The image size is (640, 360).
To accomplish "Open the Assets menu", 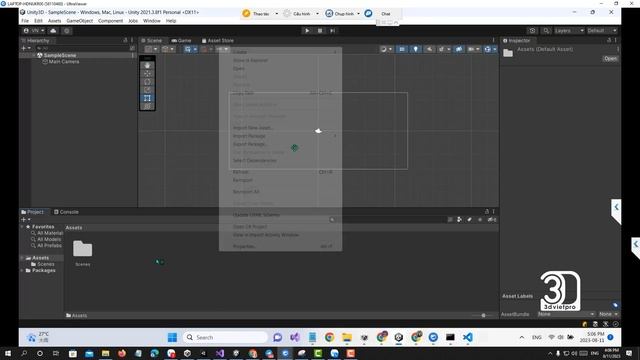I will (x=54, y=21).
